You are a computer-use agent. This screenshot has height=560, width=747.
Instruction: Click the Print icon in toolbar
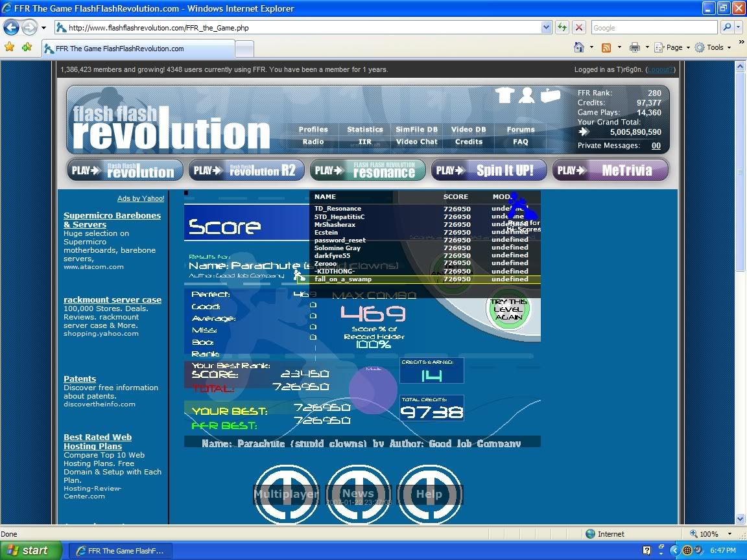(x=635, y=47)
